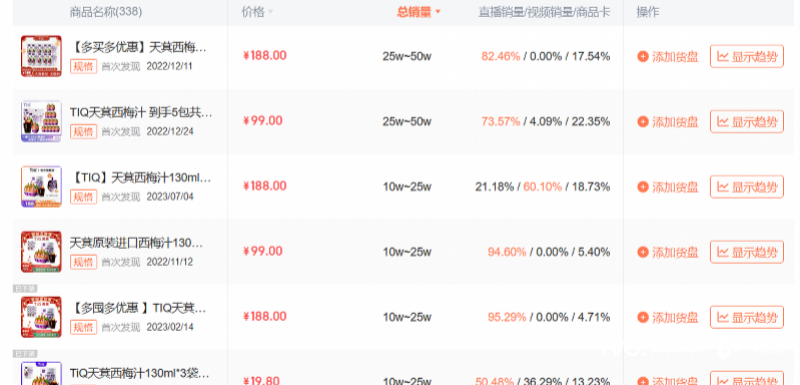Click first discovery date 2022/12/24
This screenshot has width=800, height=385.
tap(169, 132)
